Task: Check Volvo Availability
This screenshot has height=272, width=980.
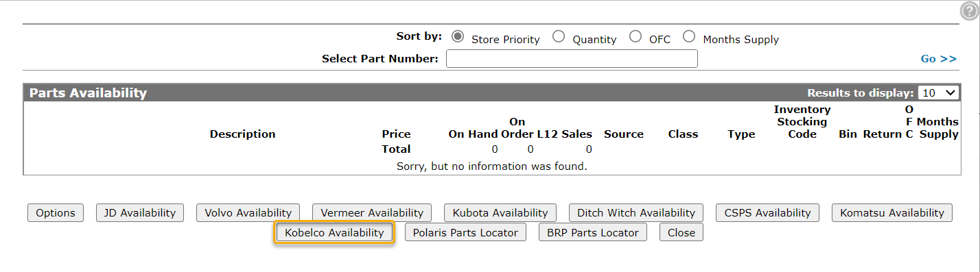Action: click(248, 213)
